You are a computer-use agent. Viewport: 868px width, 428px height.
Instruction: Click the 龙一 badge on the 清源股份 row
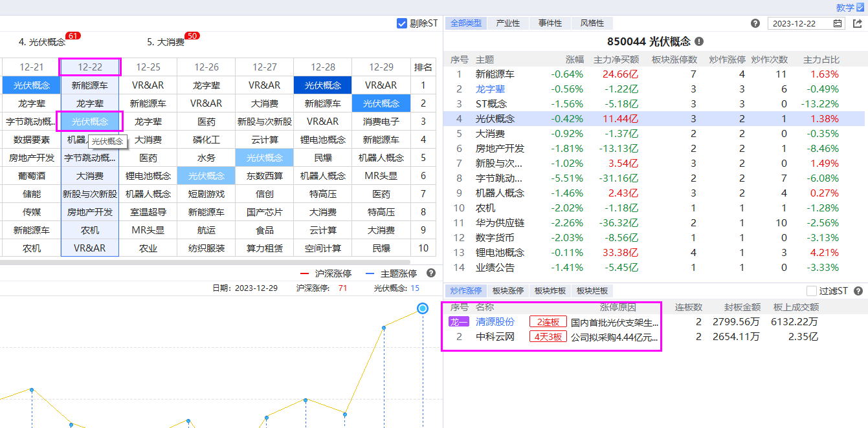(x=459, y=322)
